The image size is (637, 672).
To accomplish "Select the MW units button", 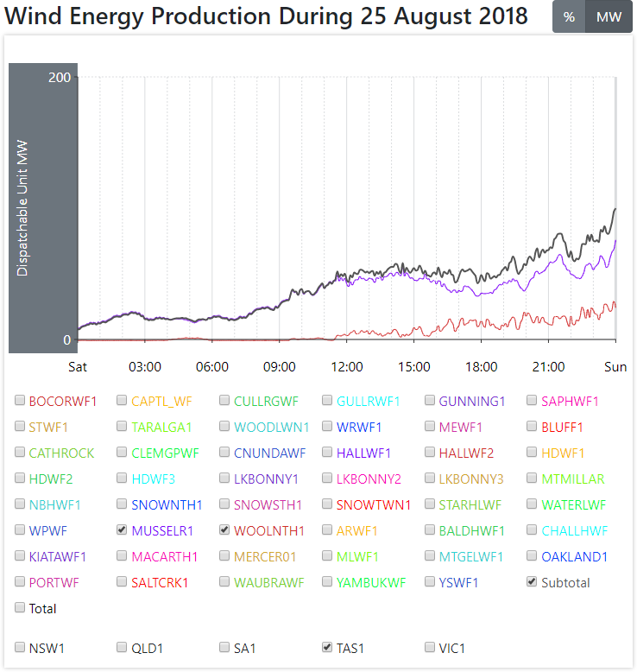I will click(609, 17).
